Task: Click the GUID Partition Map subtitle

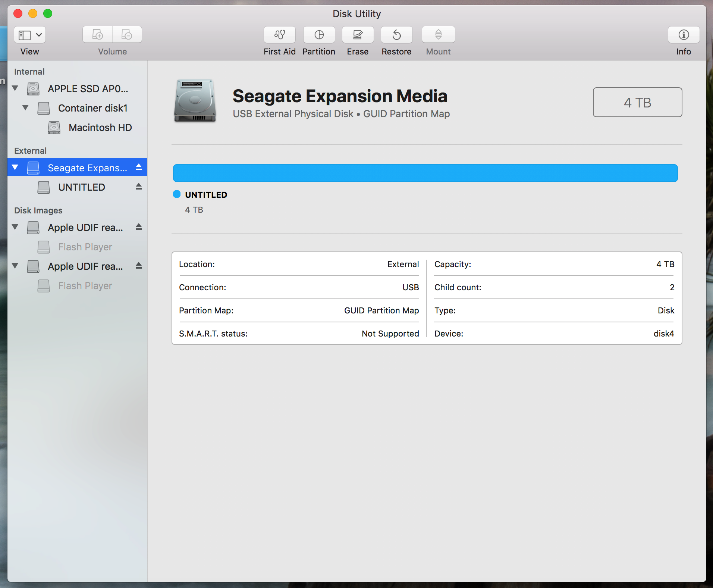Action: (406, 114)
